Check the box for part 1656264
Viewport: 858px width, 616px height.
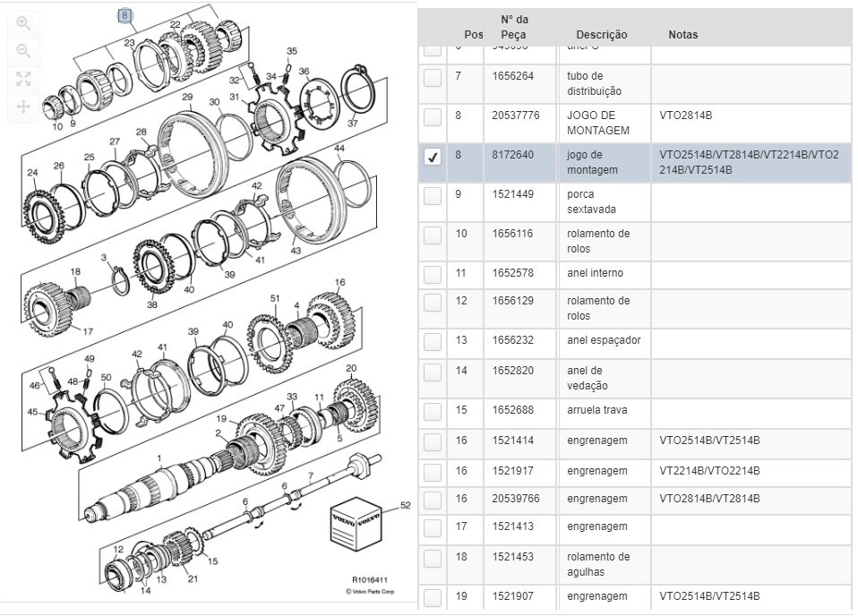(433, 78)
